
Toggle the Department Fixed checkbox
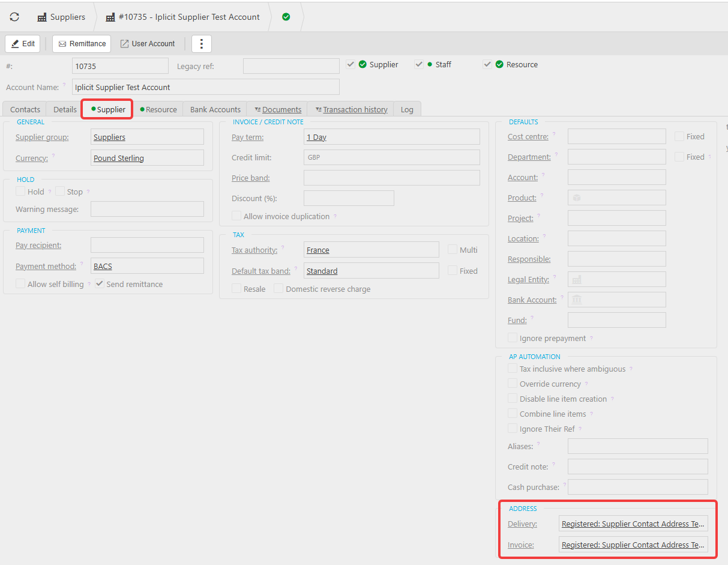(679, 156)
